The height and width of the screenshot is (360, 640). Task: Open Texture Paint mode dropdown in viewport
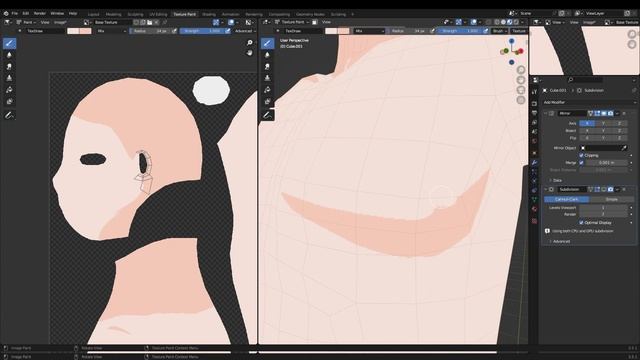[x=291, y=22]
